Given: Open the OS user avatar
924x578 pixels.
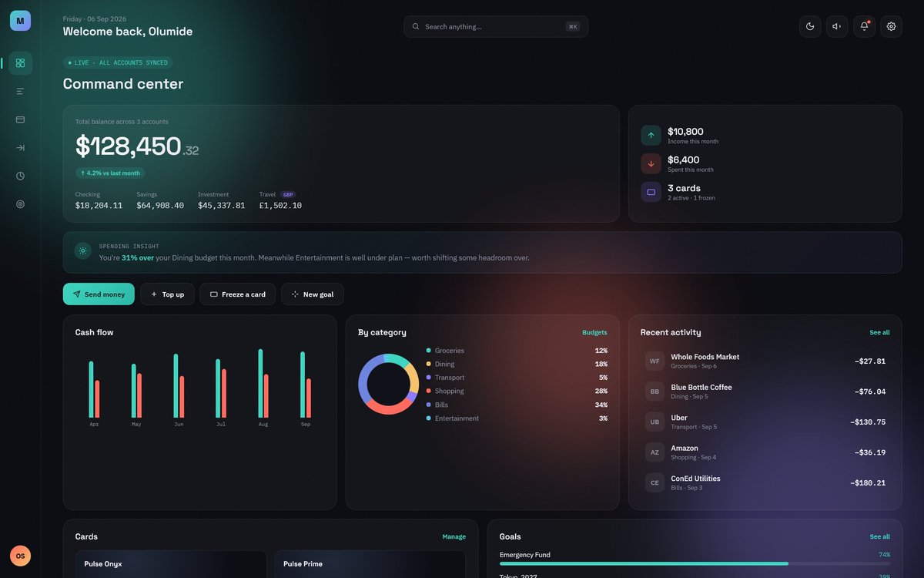Looking at the screenshot, I should coord(20,556).
